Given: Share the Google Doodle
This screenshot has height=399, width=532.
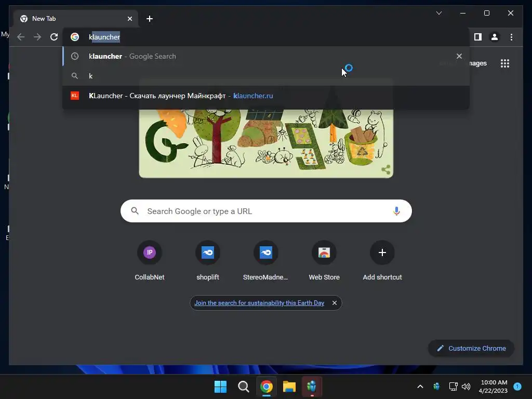Looking at the screenshot, I should (386, 170).
